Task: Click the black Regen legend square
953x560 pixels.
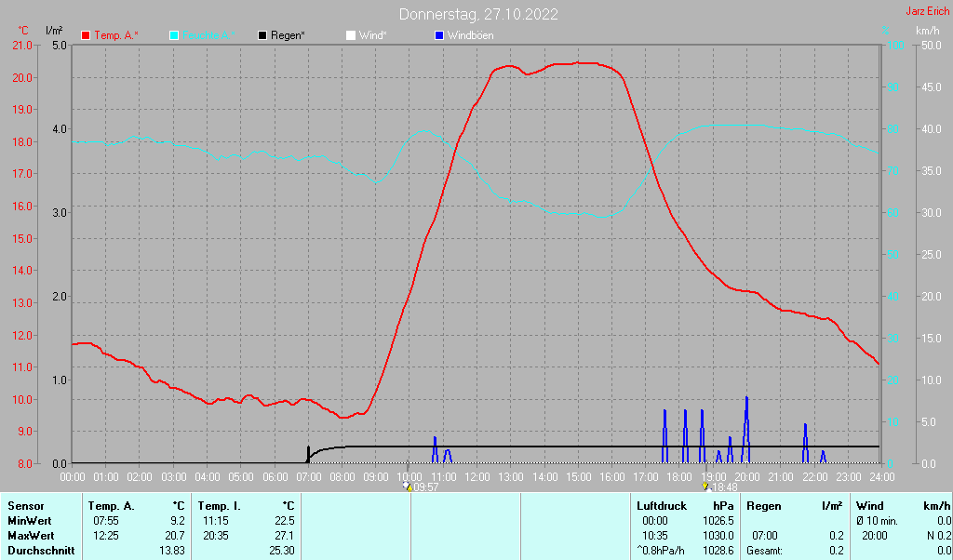Action: 262,35
